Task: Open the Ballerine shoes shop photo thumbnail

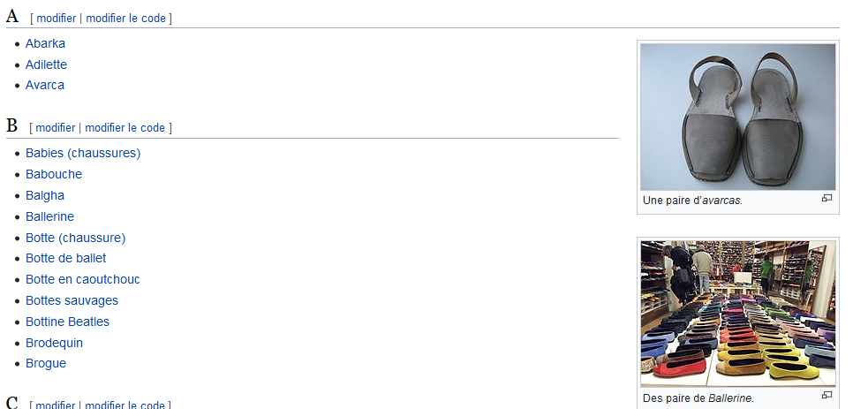Action: [738, 314]
